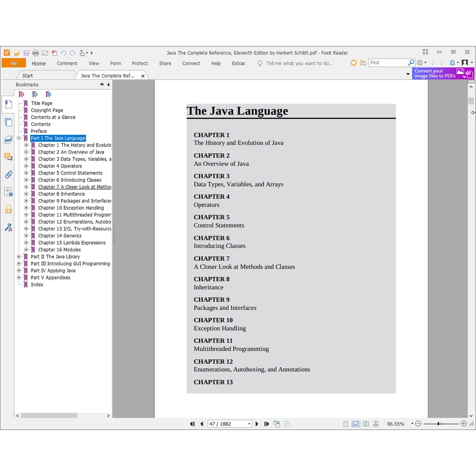476x476 pixels.
Task: Switch to the Start document tab
Action: [x=27, y=76]
